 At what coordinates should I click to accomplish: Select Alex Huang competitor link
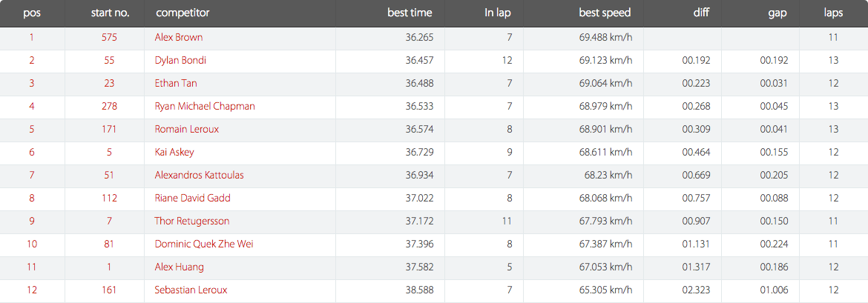180,267
